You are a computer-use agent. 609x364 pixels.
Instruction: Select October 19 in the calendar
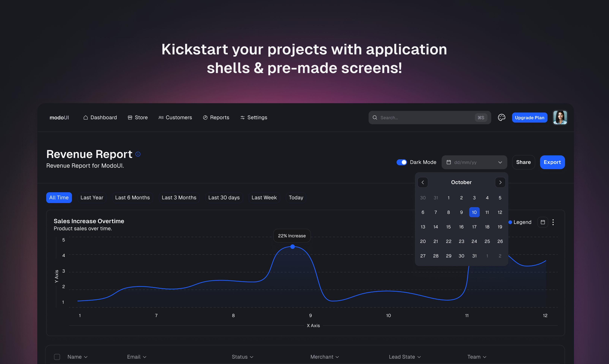pyautogui.click(x=500, y=227)
